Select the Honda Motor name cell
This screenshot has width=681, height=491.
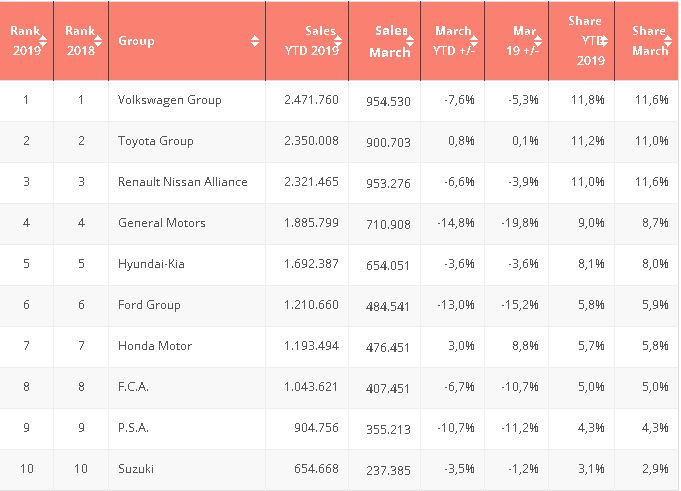point(154,346)
